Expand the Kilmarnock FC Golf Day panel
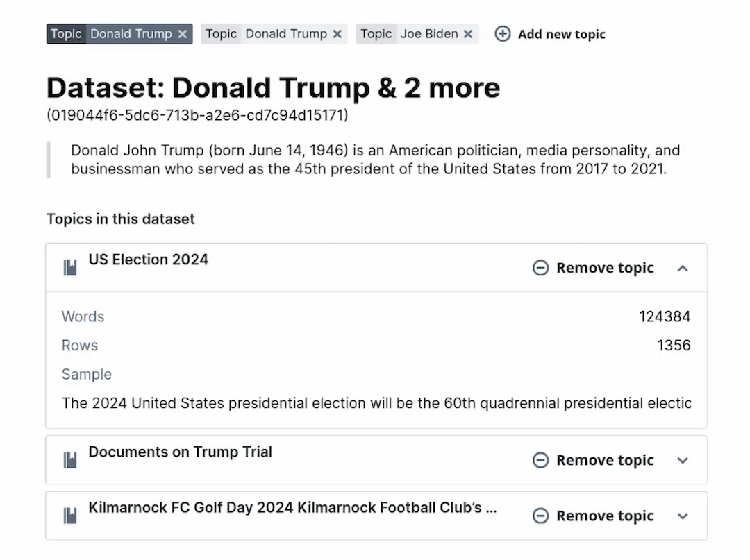The height and width of the screenshot is (560, 750). point(683,516)
